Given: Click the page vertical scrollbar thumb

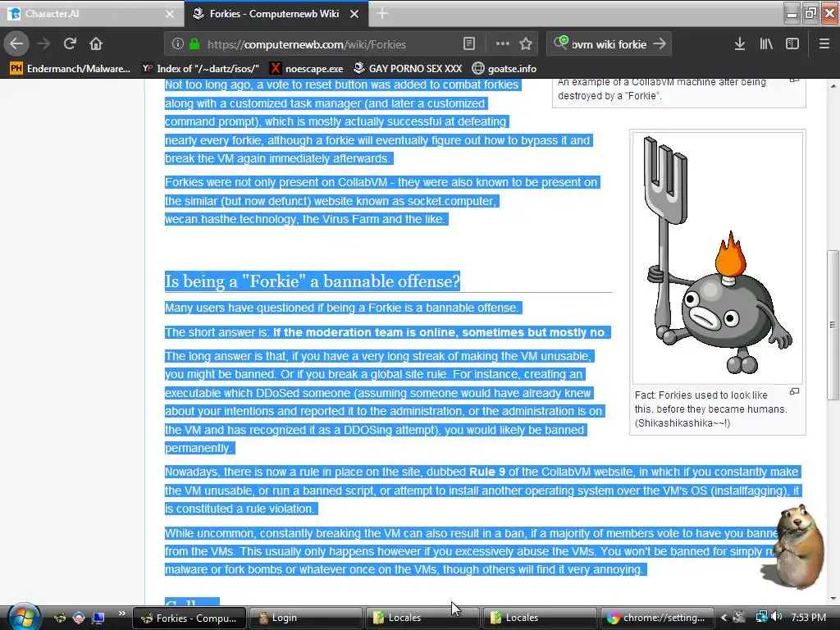Looking at the screenshot, I should click(832, 325).
